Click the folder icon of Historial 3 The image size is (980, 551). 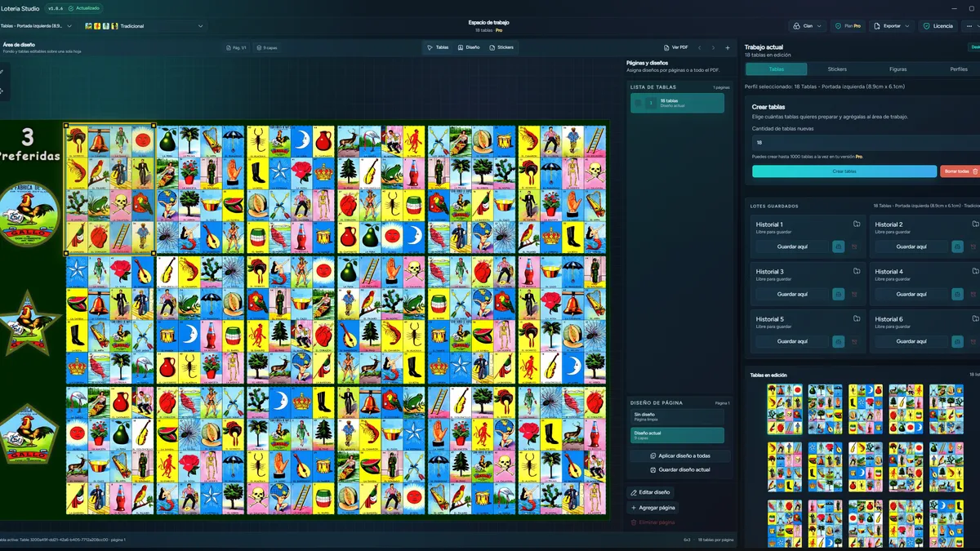pos(857,271)
